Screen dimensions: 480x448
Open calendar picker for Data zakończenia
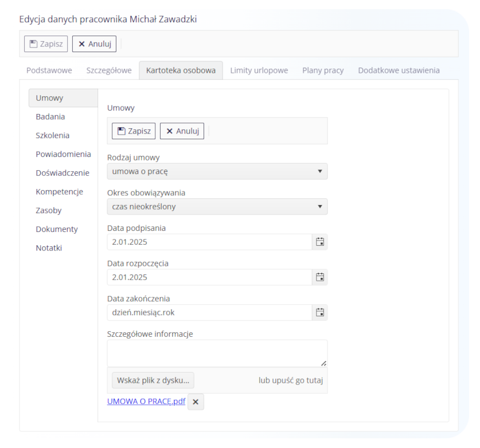coord(319,313)
